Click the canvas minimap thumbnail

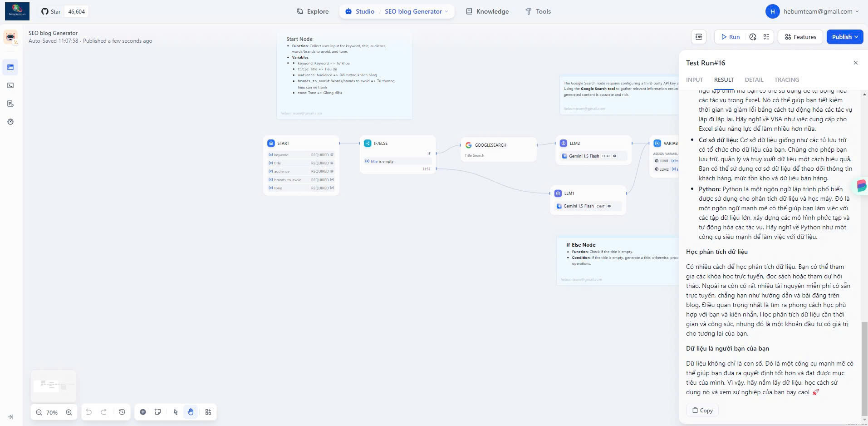click(54, 386)
